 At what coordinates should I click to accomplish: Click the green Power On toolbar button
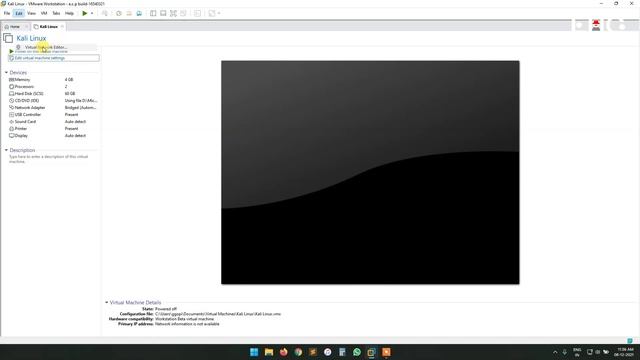tap(84, 13)
